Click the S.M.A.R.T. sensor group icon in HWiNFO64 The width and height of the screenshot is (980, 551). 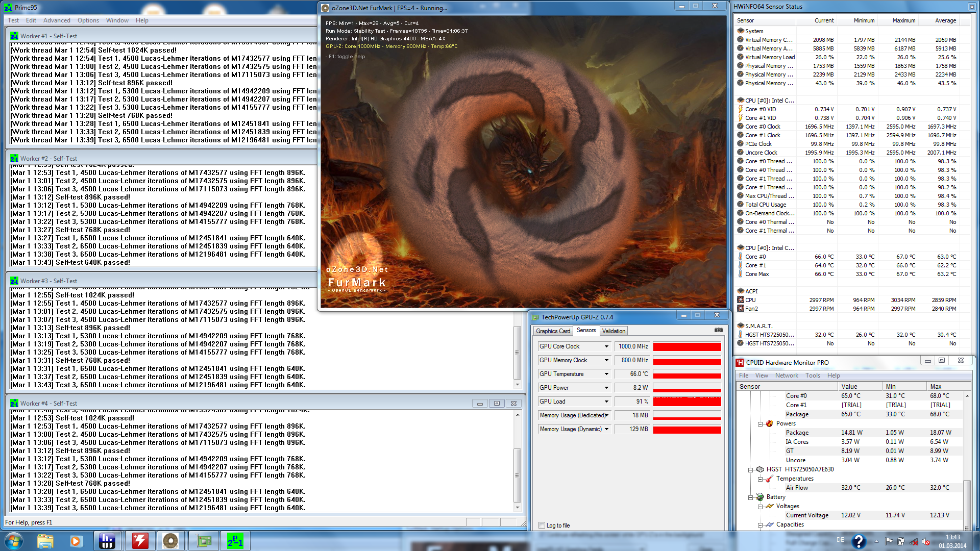tap(741, 326)
